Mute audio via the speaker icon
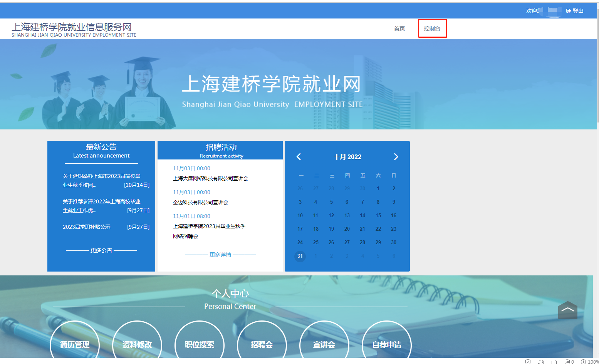 540,361
